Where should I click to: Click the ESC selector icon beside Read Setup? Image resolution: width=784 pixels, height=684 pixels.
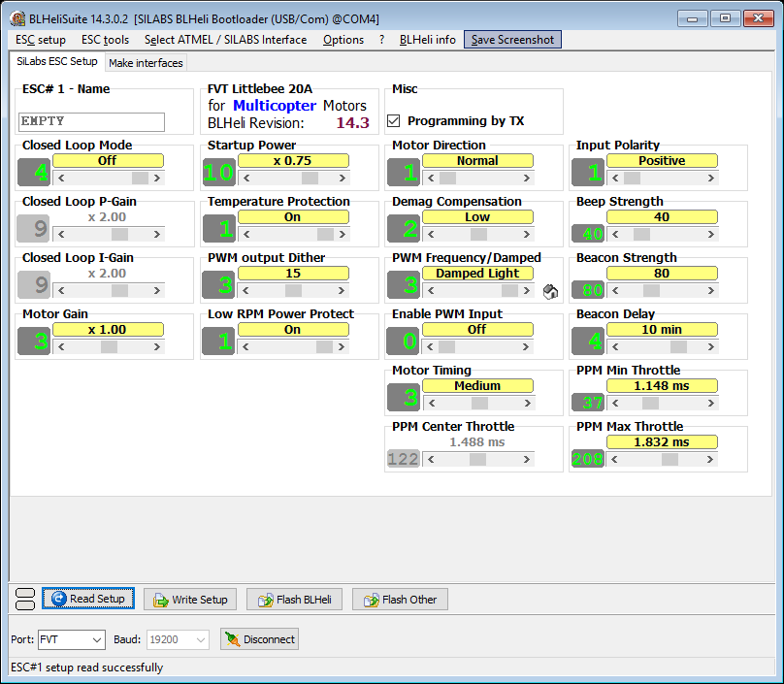[25, 599]
